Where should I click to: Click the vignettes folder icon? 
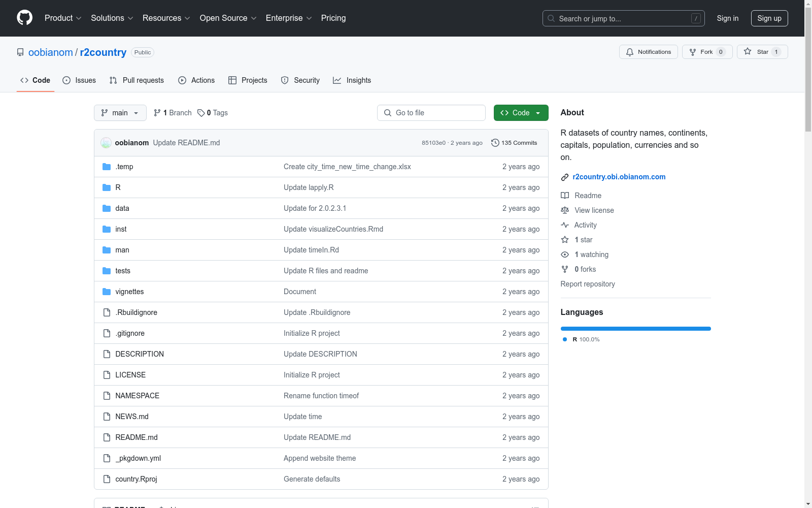coord(107,292)
